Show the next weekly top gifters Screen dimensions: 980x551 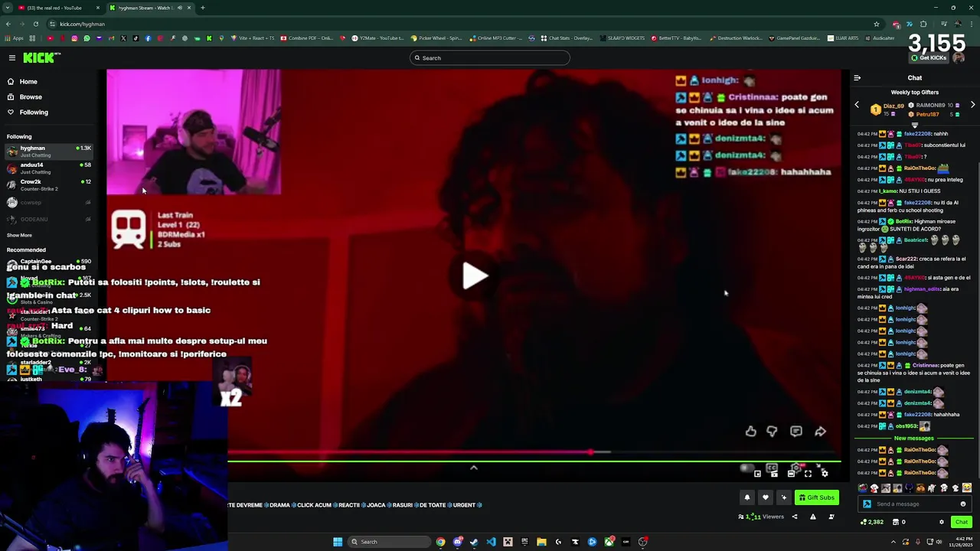972,105
